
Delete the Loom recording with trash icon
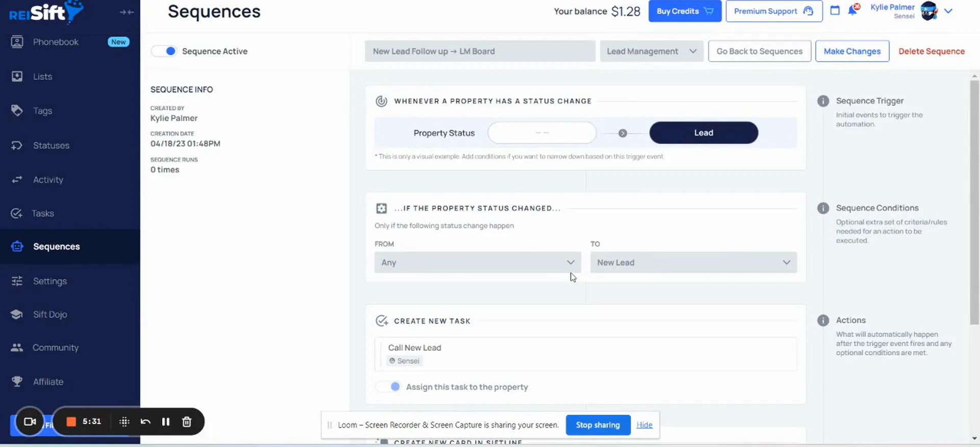coord(187,421)
